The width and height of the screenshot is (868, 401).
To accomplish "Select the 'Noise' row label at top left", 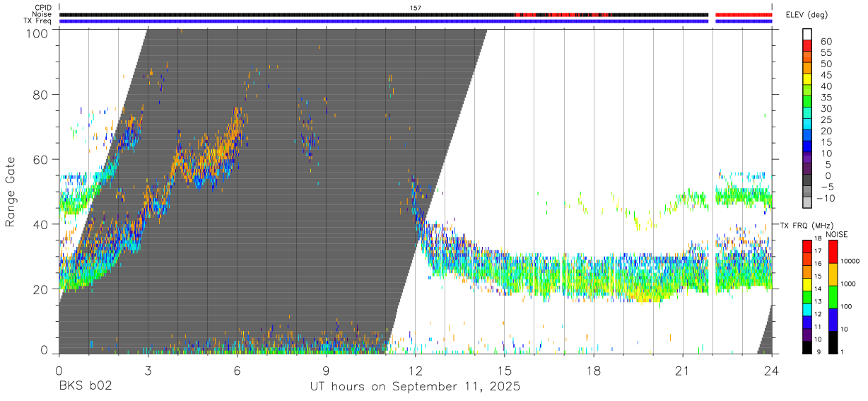I will point(42,14).
